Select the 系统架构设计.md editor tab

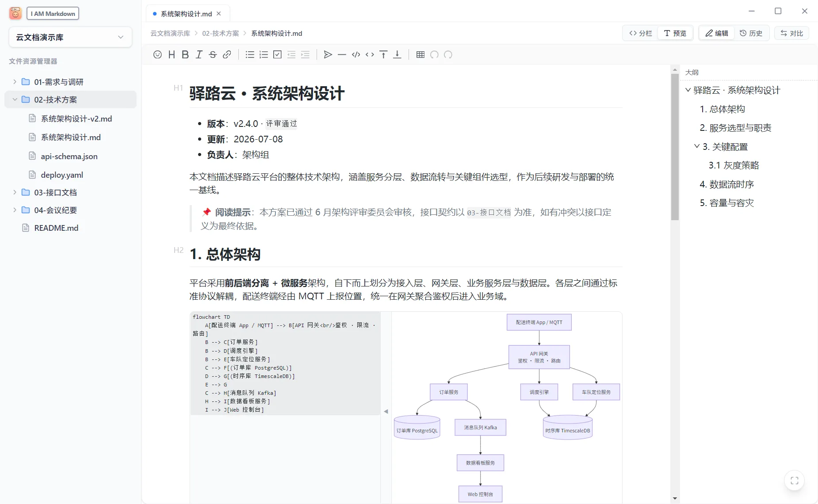[x=187, y=14]
